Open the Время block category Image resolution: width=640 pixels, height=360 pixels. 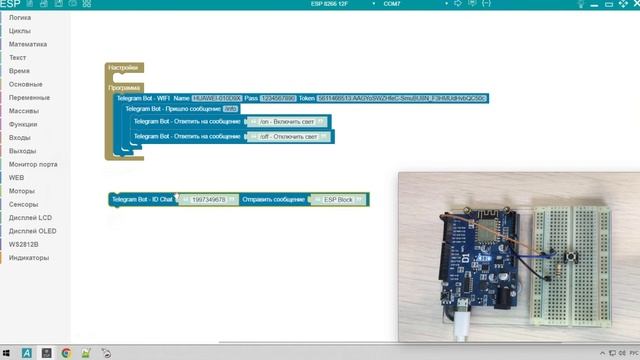[19, 71]
